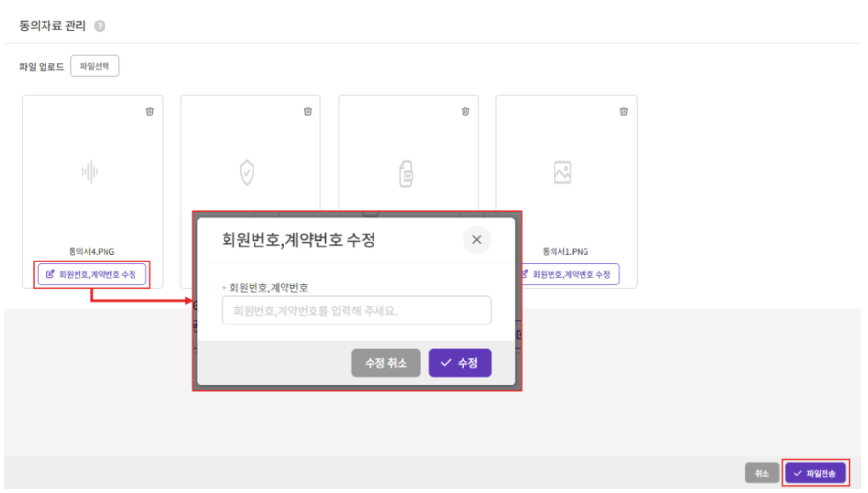Open help icon beside 동의자료 관리 title

click(x=100, y=26)
